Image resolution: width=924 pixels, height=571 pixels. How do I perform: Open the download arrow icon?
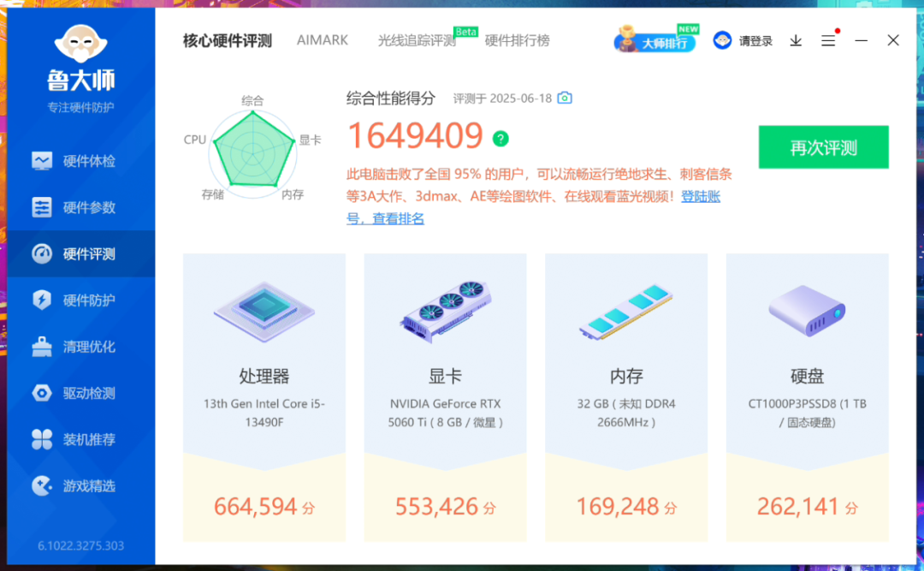[x=796, y=40]
